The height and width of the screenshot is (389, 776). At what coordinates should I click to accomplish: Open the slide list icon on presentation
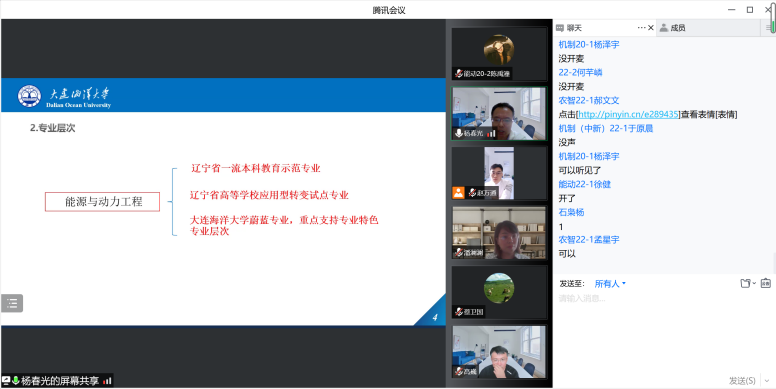click(12, 303)
